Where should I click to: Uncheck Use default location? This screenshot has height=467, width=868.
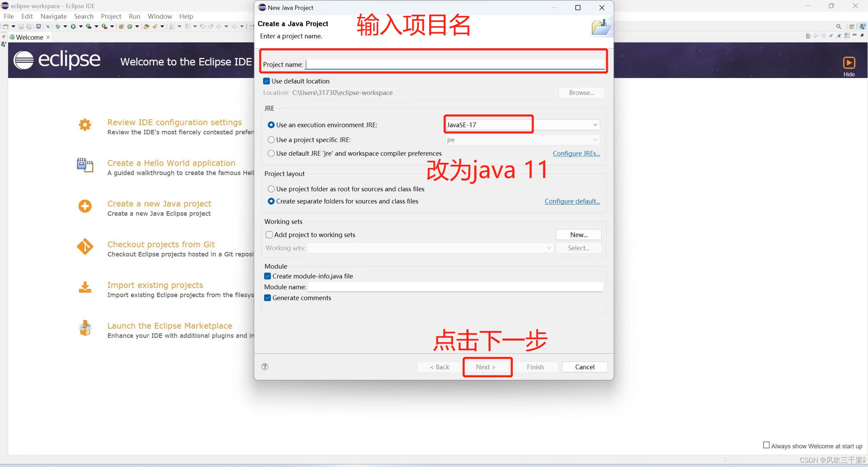267,81
